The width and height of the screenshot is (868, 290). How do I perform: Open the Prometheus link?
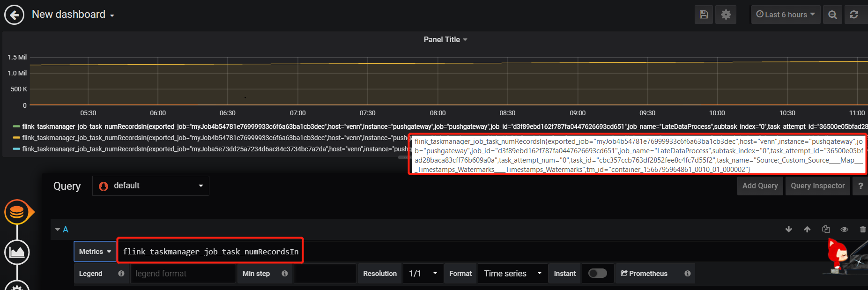644,274
